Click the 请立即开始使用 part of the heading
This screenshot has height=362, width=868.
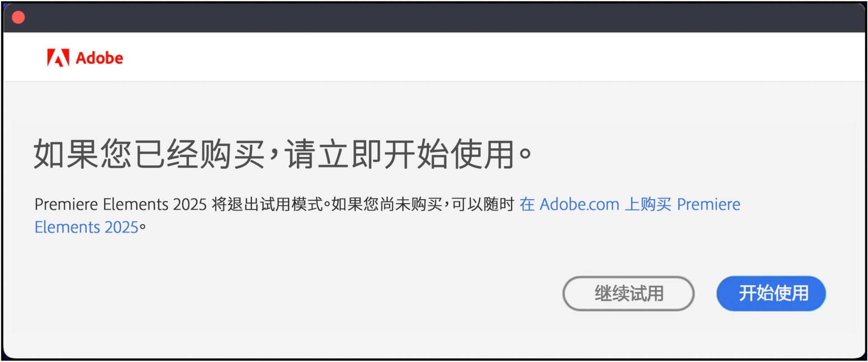399,154
